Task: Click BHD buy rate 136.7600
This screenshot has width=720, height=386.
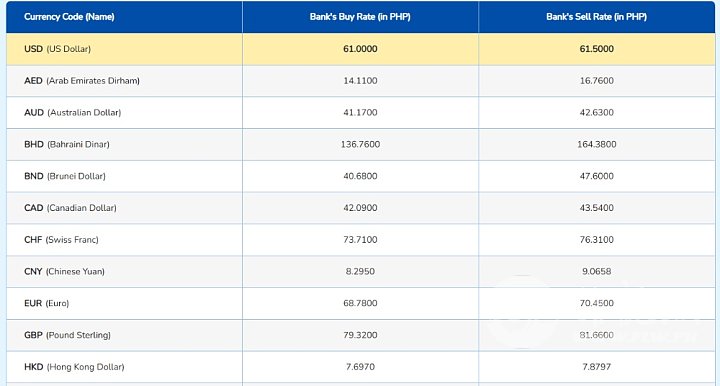Action: 360,144
